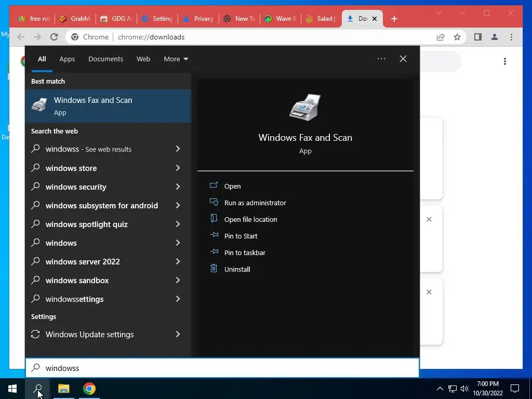Select Open file location
This screenshot has width=532, height=399.
click(x=251, y=220)
